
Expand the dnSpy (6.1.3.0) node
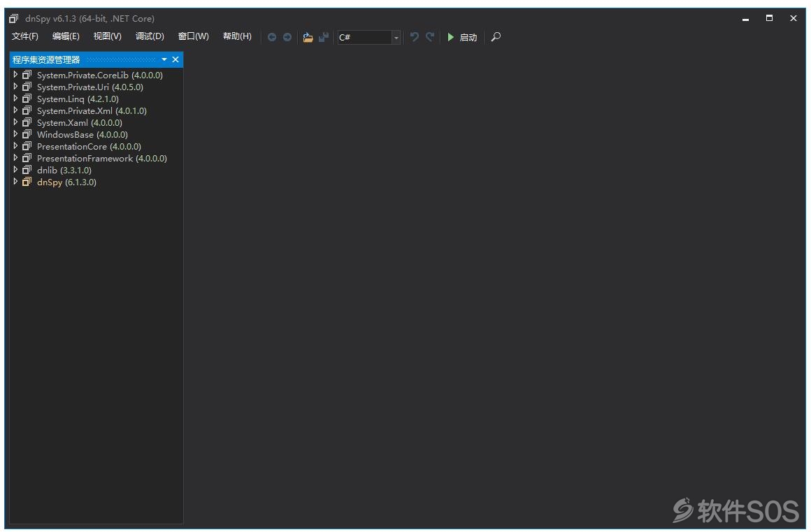point(15,182)
